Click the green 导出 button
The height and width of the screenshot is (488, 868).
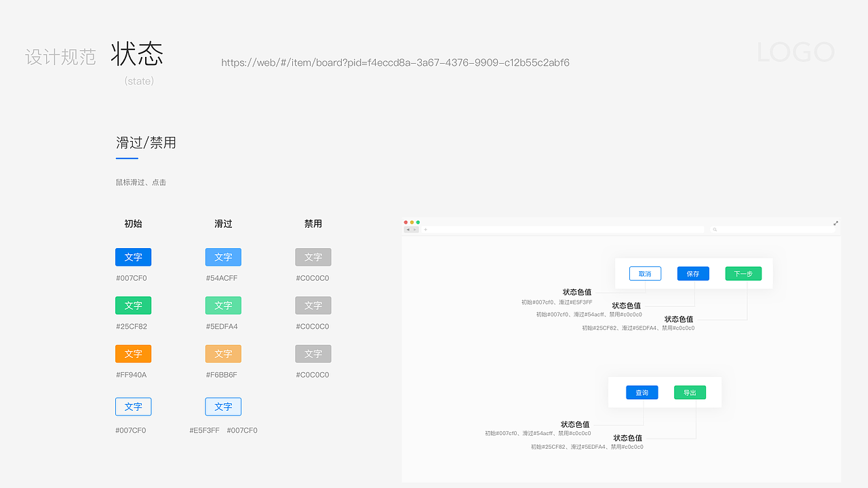pyautogui.click(x=690, y=392)
